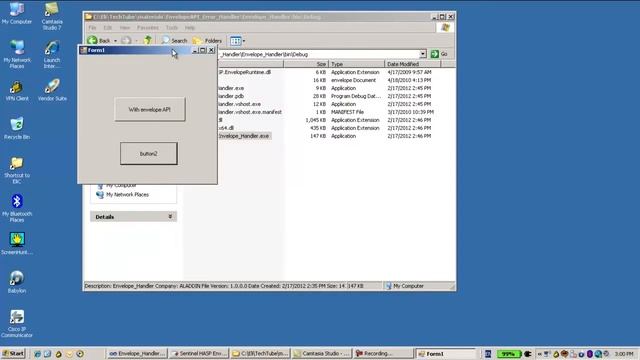
Task: Open My Computer desktop icon
Action: pos(17,13)
